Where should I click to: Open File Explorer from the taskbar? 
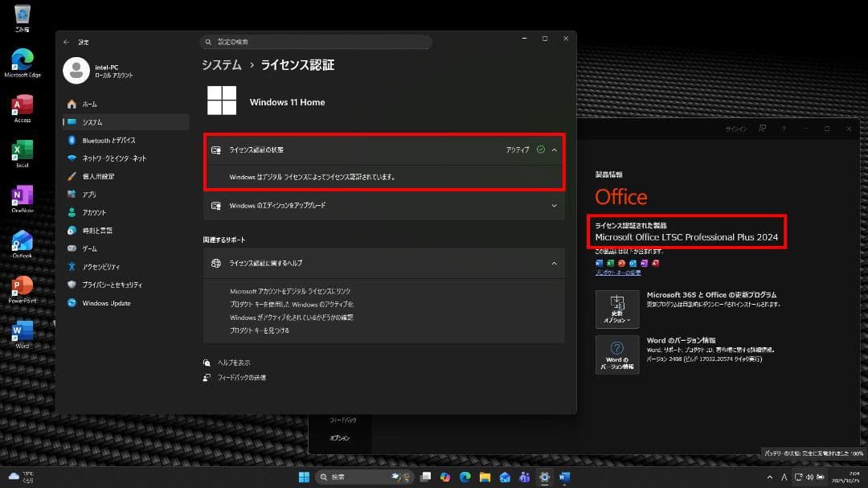coord(484,477)
